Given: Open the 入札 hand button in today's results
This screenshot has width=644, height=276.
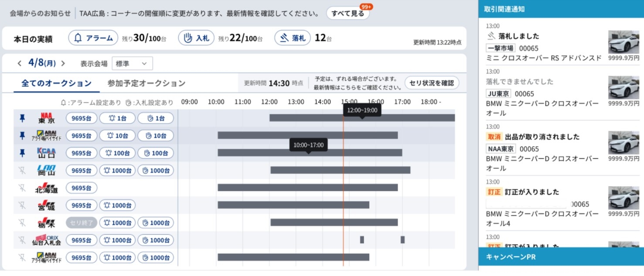Looking at the screenshot, I should point(196,38).
